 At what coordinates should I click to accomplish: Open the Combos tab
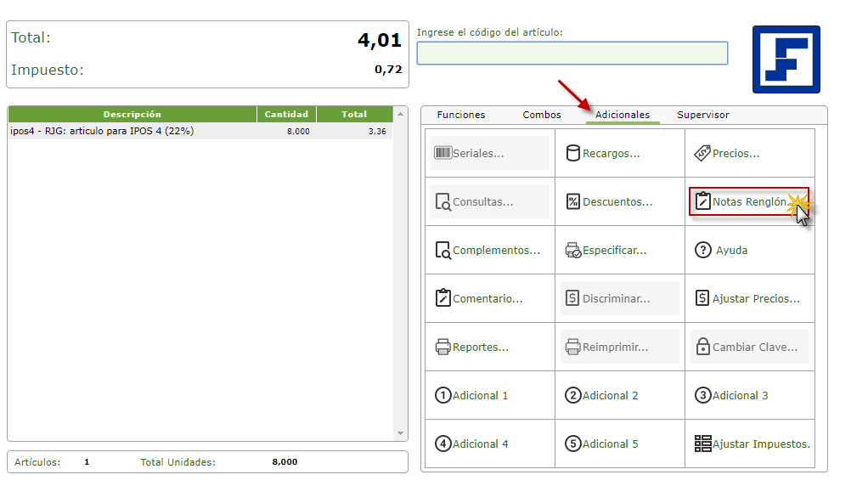[541, 115]
